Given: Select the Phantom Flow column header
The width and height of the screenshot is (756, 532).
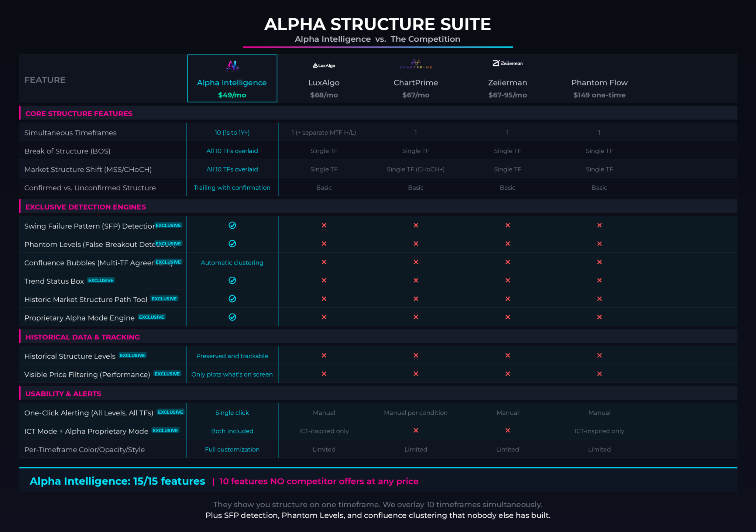Looking at the screenshot, I should [599, 89].
